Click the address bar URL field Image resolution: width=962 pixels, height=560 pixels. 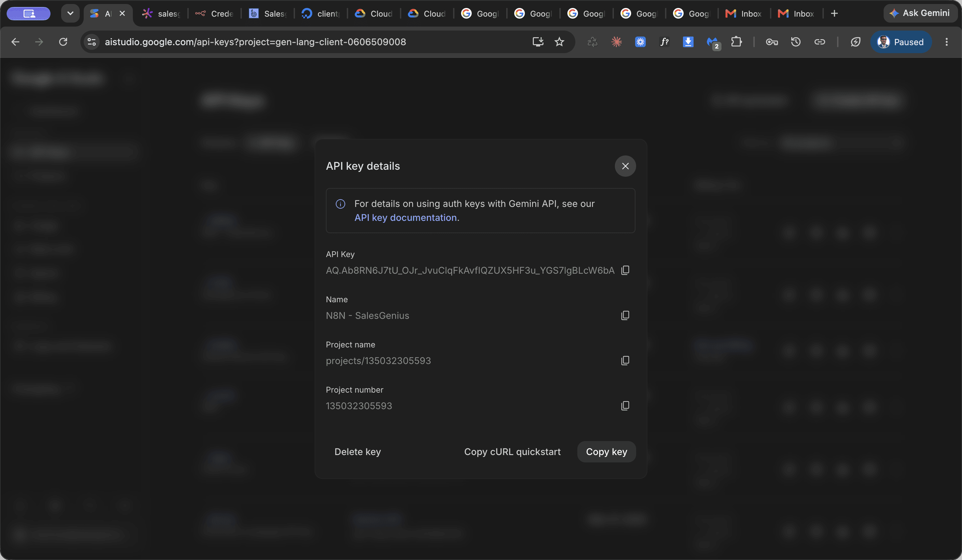coord(255,42)
